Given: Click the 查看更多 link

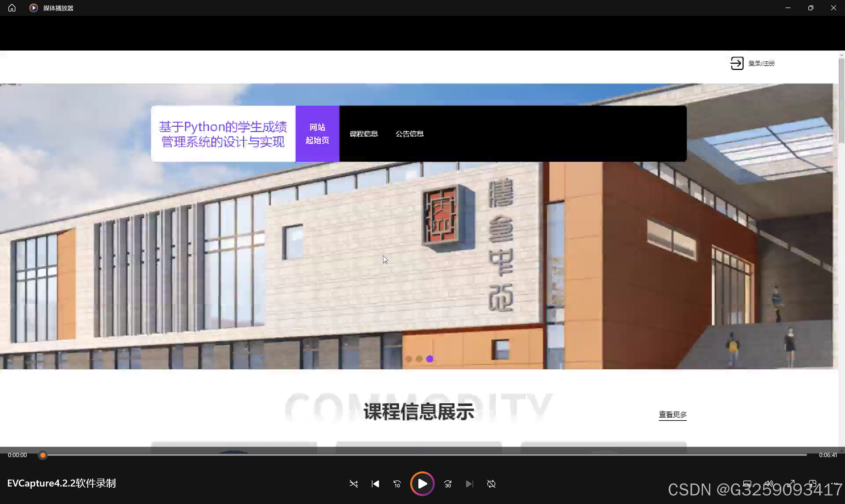Looking at the screenshot, I should click(x=673, y=415).
